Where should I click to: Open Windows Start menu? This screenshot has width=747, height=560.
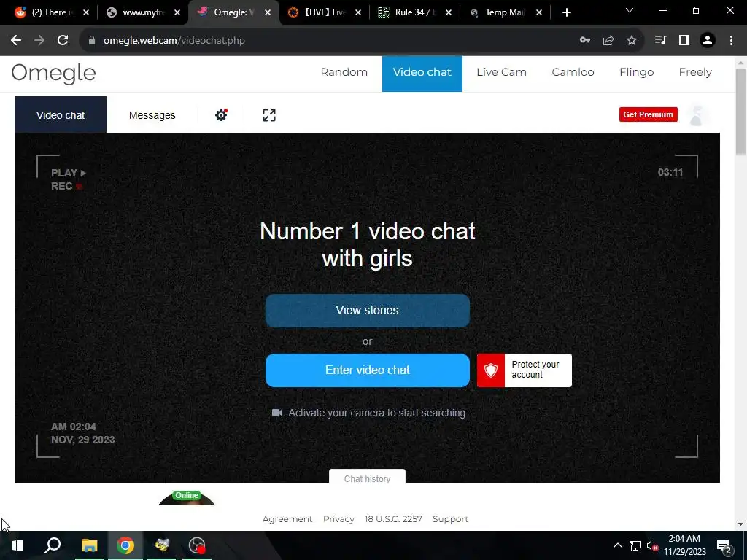coord(18,545)
